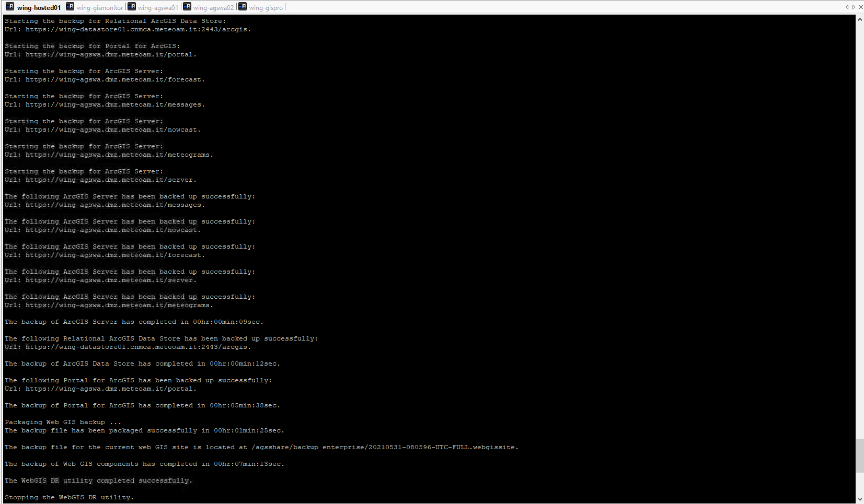The width and height of the screenshot is (864, 504).
Task: Switch to the wing-hosted01 session tab
Action: pos(33,7)
